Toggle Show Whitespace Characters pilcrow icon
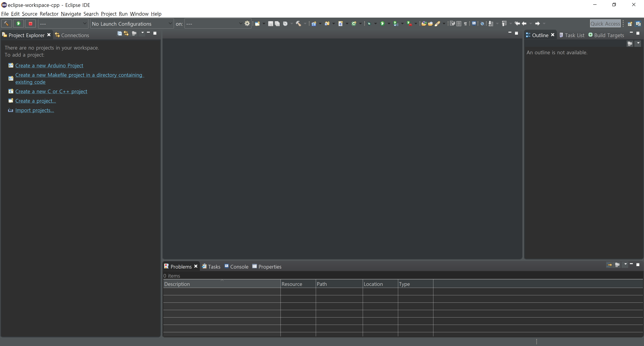 465,24
